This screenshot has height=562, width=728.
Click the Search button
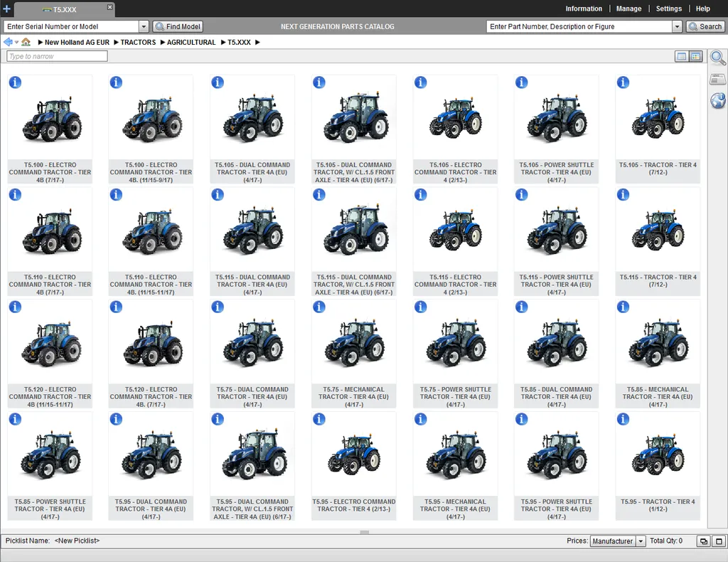click(705, 27)
